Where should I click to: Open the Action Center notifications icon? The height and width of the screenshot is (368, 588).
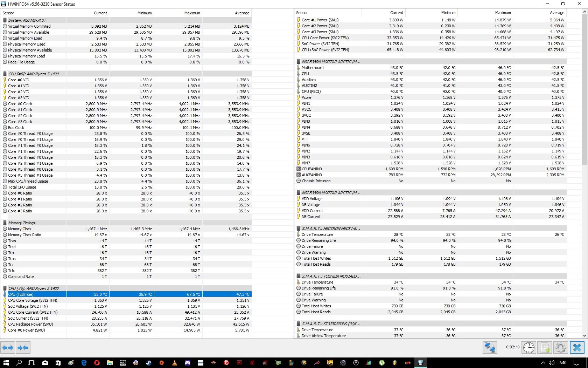(x=576, y=363)
